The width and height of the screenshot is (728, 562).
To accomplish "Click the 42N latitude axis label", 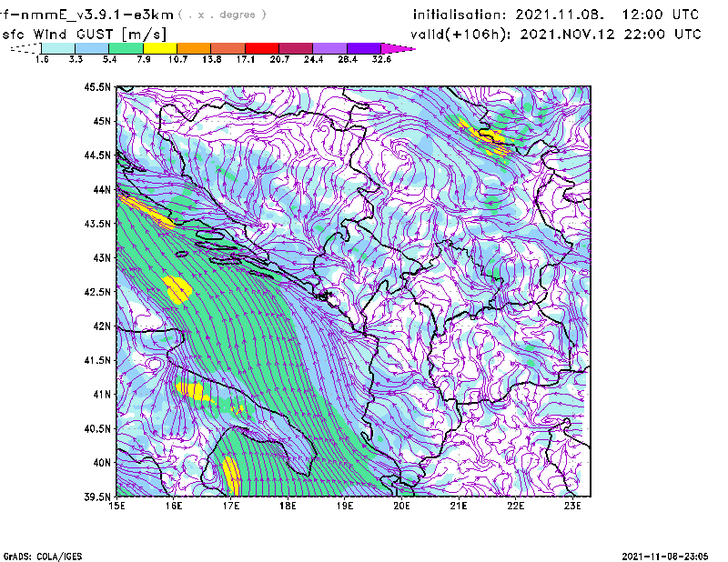I will pyautogui.click(x=100, y=326).
